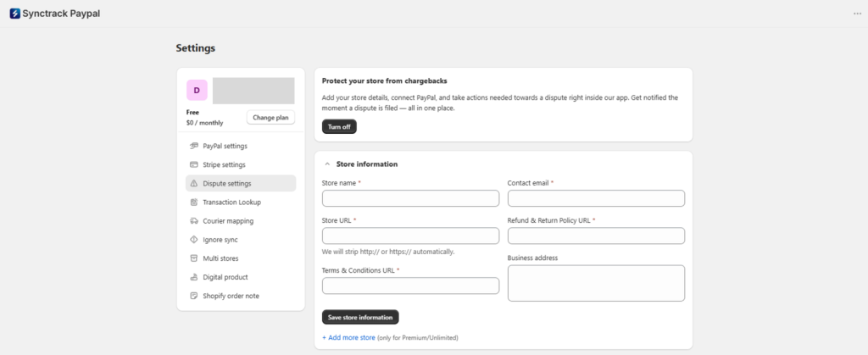Click the Settings page heading
The image size is (868, 355).
196,48
